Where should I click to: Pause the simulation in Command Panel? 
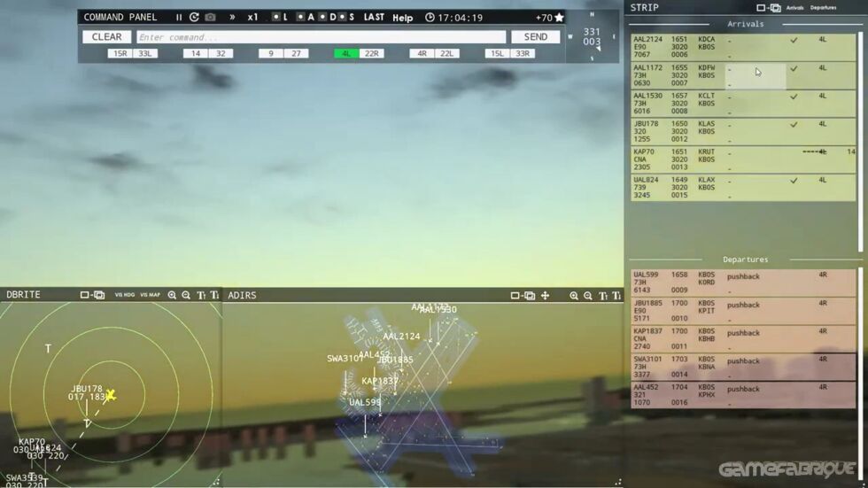coord(179,17)
